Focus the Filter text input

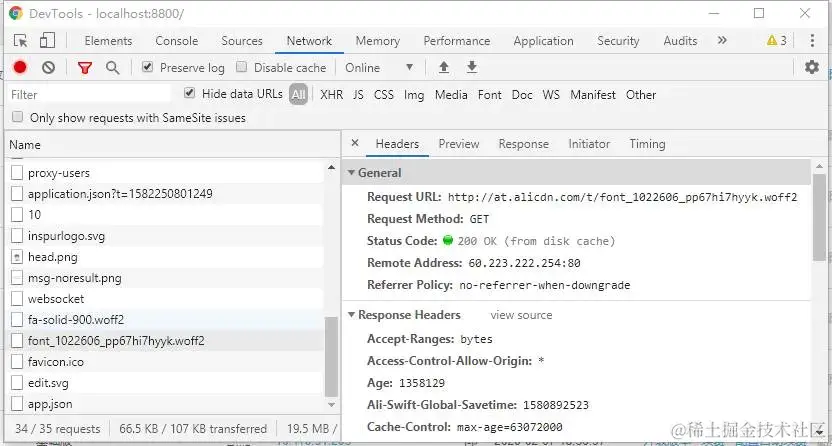[89, 94]
